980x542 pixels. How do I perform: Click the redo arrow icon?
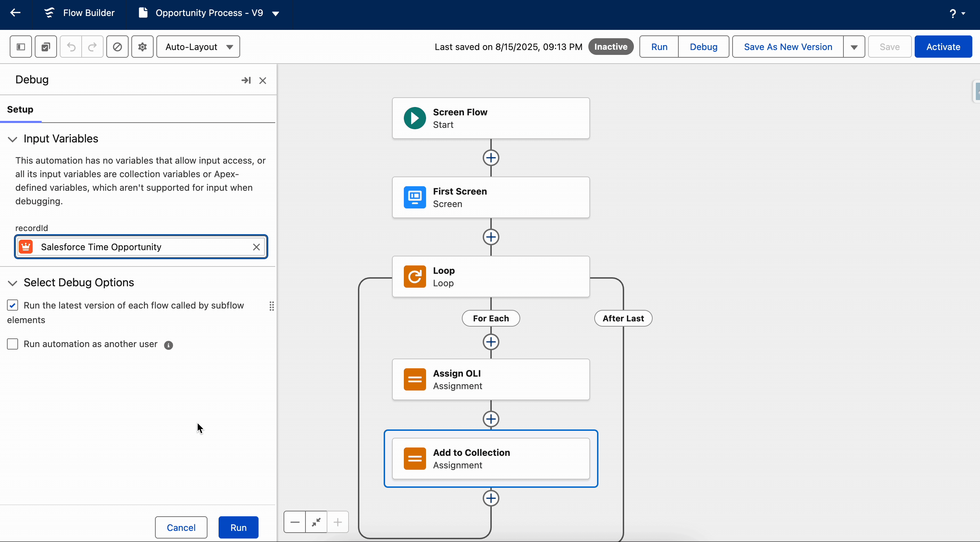tap(92, 47)
